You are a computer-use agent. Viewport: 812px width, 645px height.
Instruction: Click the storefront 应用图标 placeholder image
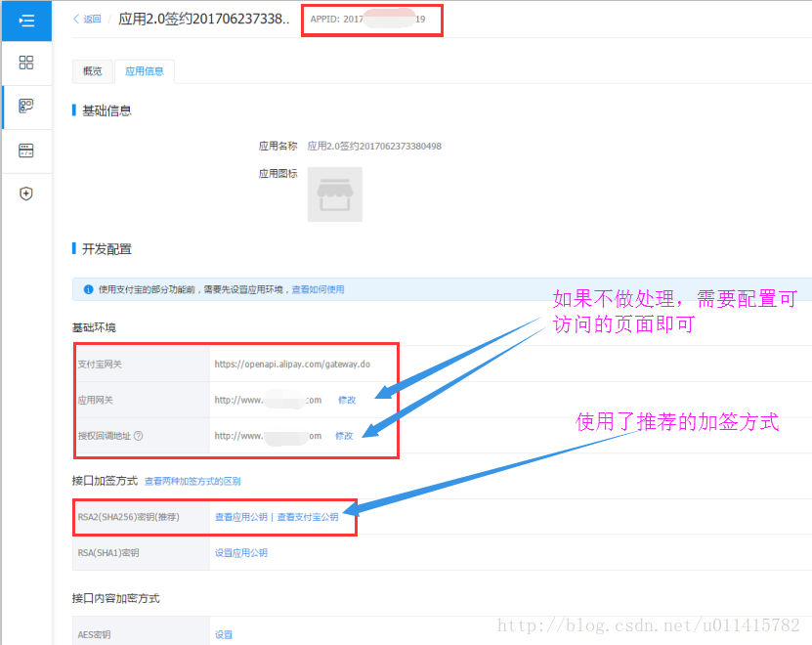[334, 194]
